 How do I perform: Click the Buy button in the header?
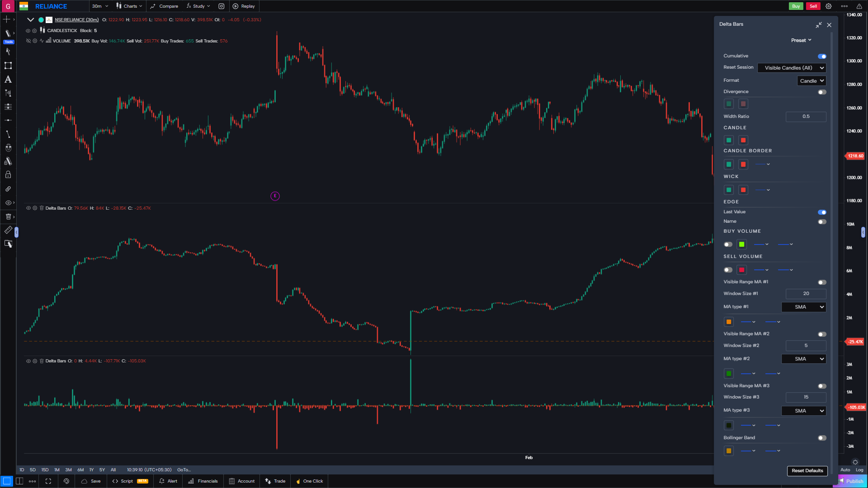coord(796,6)
